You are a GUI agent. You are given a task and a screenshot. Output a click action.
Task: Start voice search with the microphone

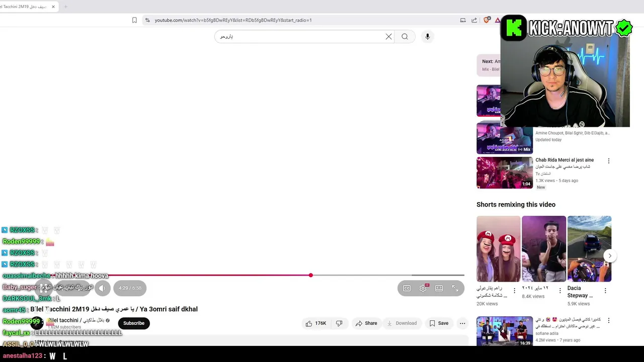428,36
